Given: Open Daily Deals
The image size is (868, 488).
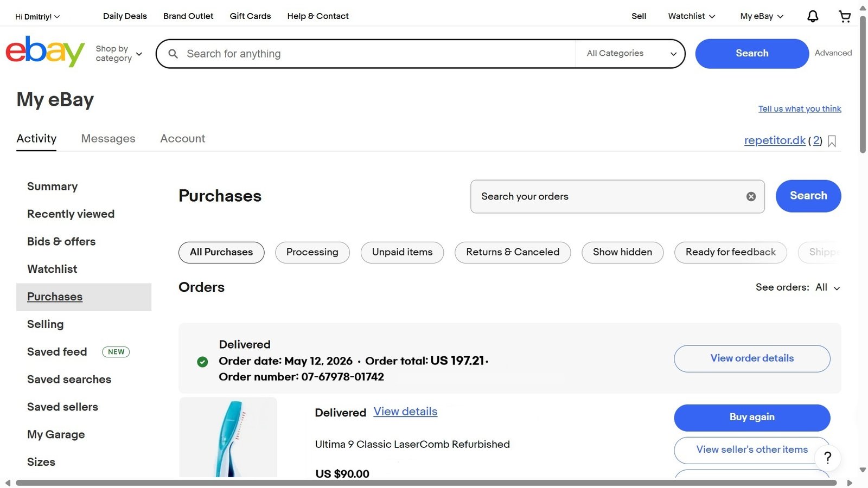Looking at the screenshot, I should (x=125, y=16).
